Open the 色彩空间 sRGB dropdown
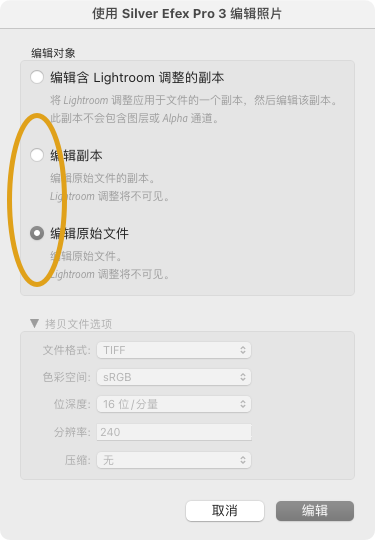Image resolution: width=375 pixels, height=540 pixels. [x=174, y=377]
